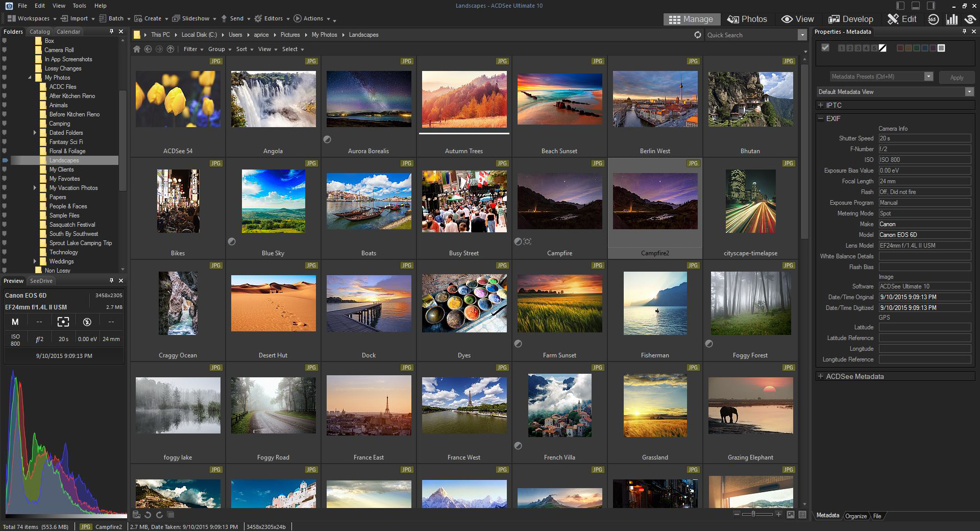Open the File menu
980x531 pixels.
(x=22, y=6)
